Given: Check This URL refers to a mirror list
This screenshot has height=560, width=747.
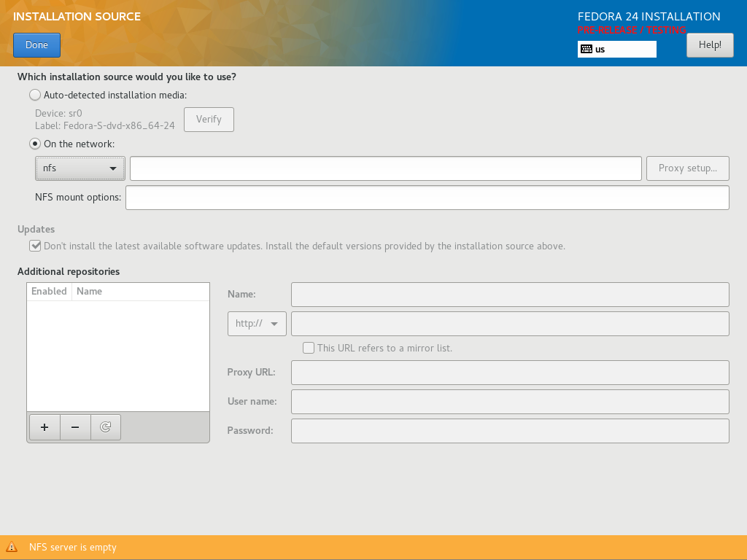Looking at the screenshot, I should click(x=309, y=348).
